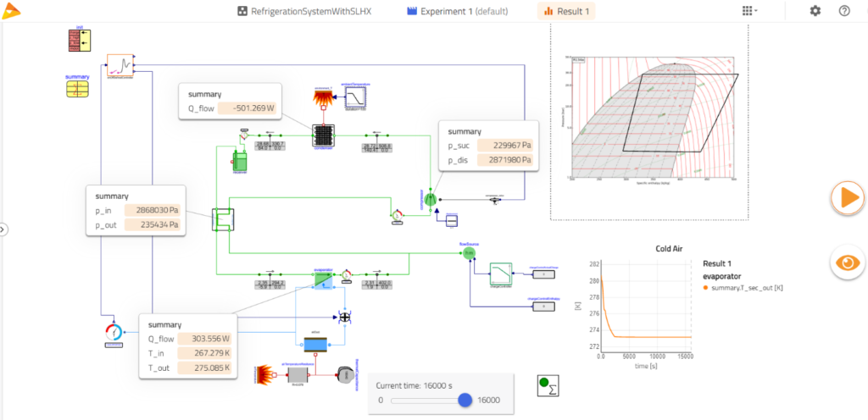Click the condenser heat exchanger component icon
868x420 pixels.
point(323,135)
